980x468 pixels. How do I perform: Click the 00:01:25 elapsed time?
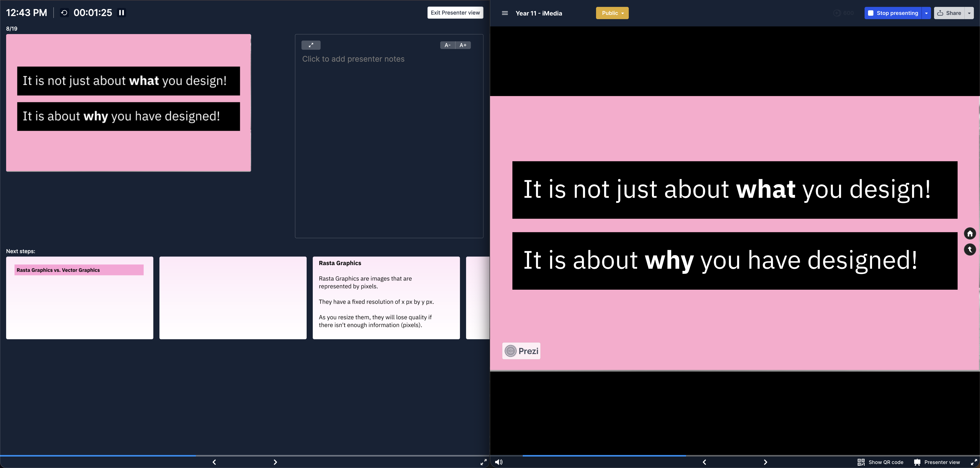point(93,13)
